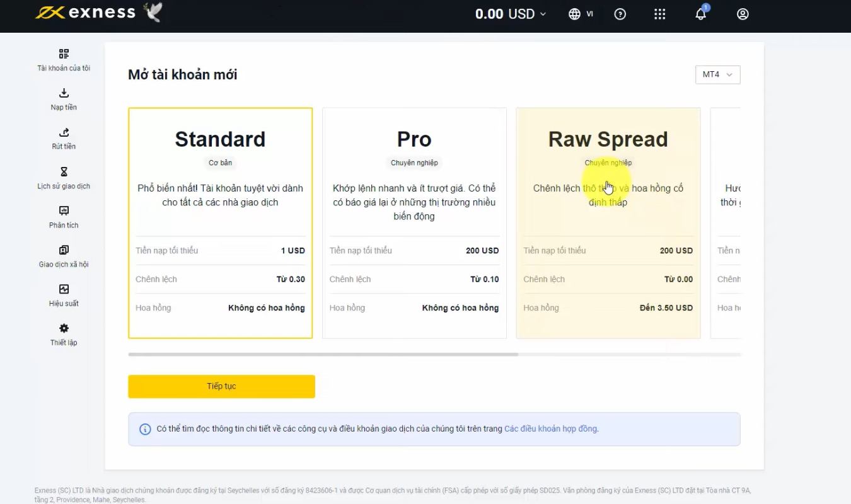Open the Nạp tiền deposit icon
The image size is (851, 504).
tap(64, 93)
